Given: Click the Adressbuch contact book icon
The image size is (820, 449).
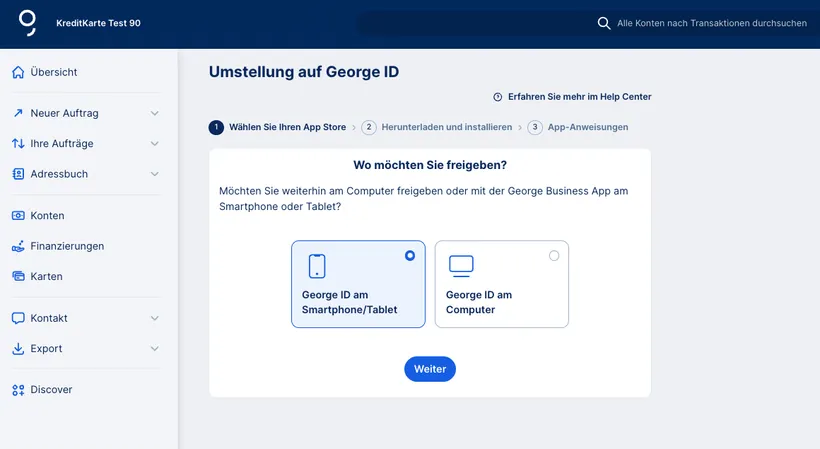Looking at the screenshot, I should click(18, 174).
